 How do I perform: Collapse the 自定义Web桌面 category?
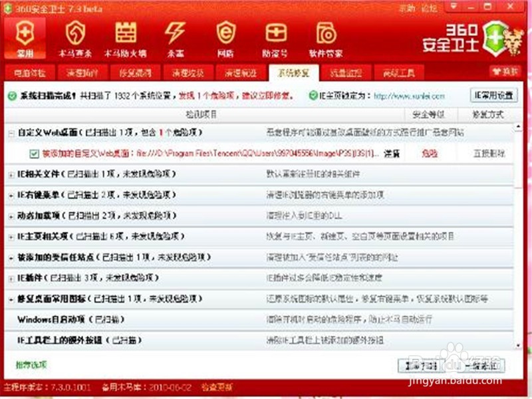pyautogui.click(x=11, y=134)
